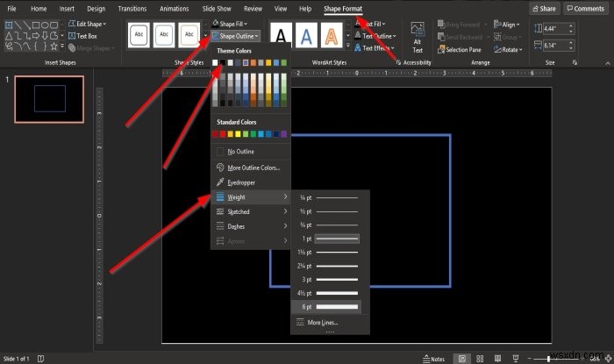Image resolution: width=614 pixels, height=364 pixels.
Task: Select the blue-outline shape style preset
Action: coord(164,35)
